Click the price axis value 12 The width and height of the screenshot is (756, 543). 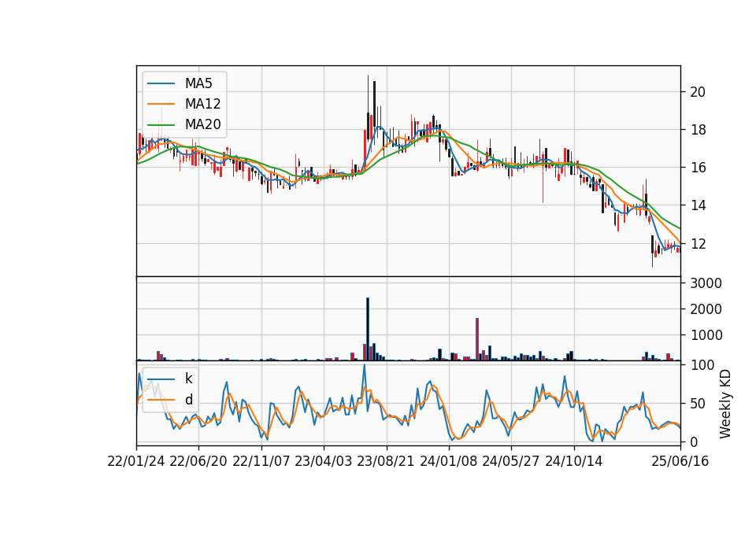click(x=698, y=244)
